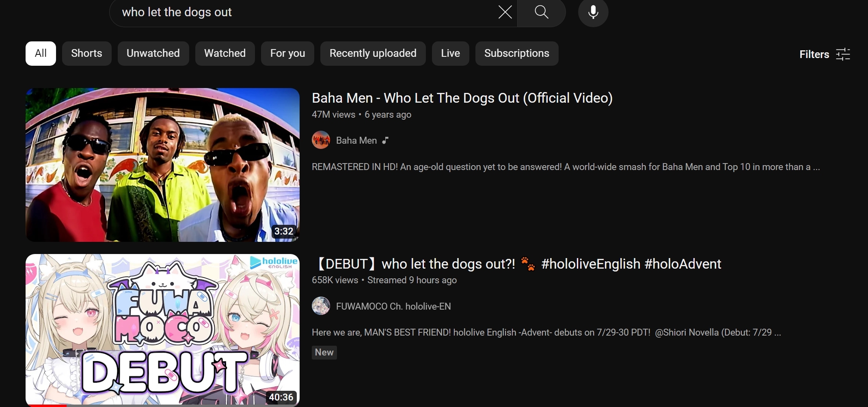Click the Filters text label

point(814,54)
